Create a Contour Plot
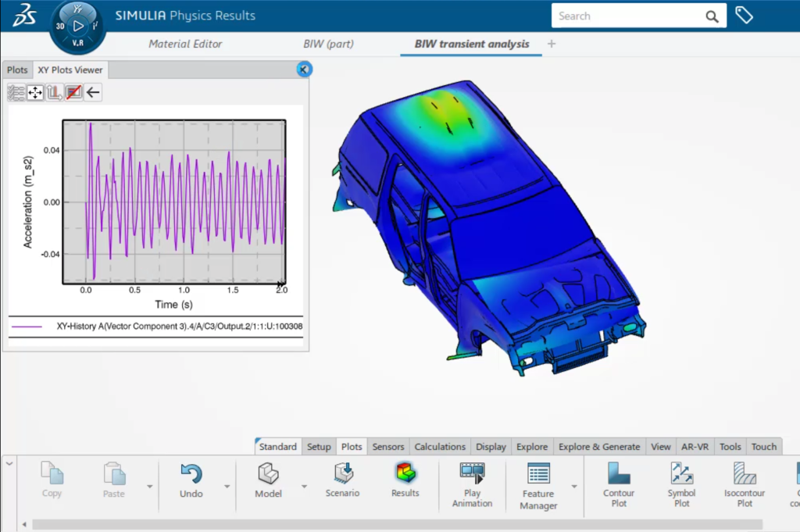The width and height of the screenshot is (800, 532). pyautogui.click(x=620, y=473)
